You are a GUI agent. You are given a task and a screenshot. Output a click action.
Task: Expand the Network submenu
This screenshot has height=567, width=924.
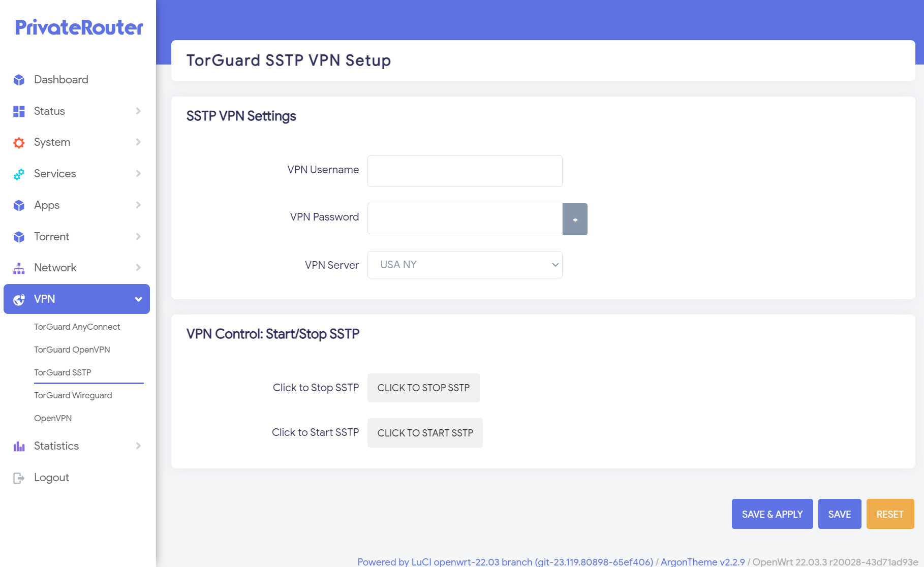[138, 267]
